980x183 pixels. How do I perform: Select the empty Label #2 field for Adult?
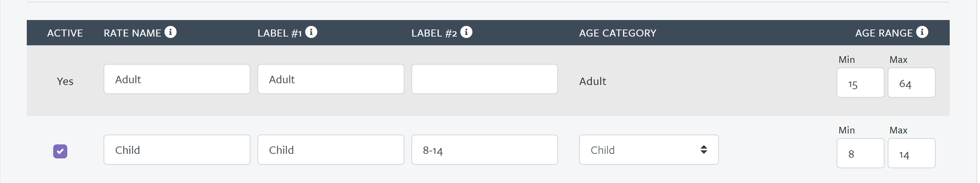pyautogui.click(x=485, y=79)
